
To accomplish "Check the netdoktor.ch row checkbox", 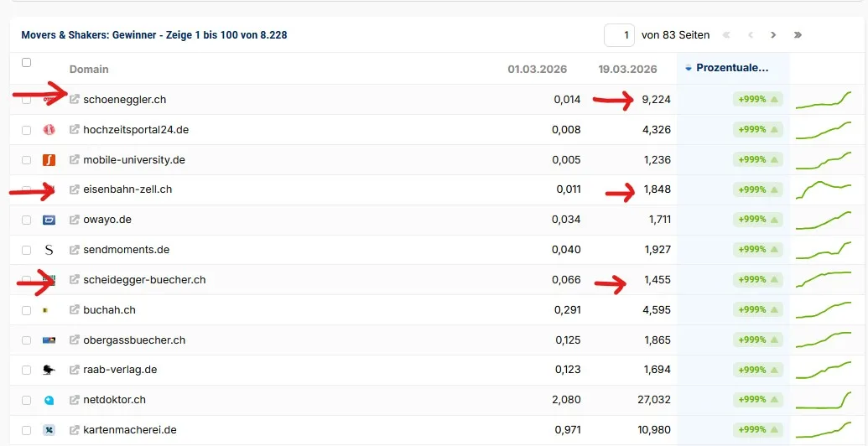I will [x=26, y=400].
